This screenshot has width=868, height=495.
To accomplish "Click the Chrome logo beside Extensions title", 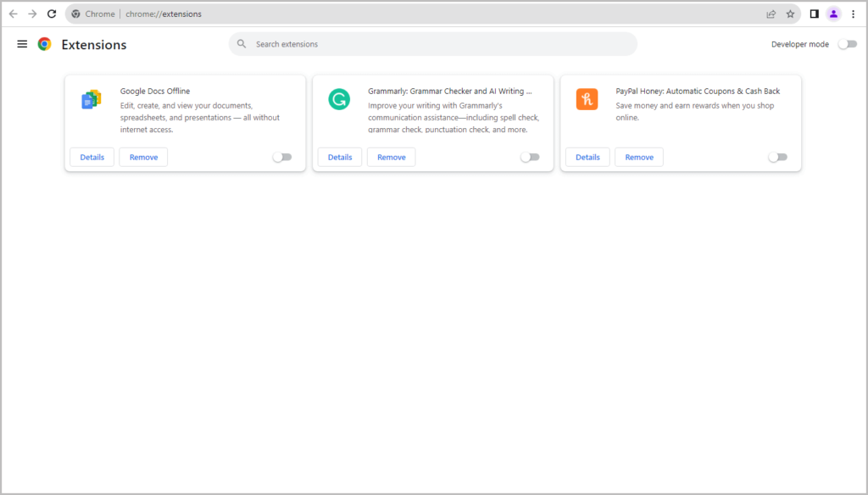I will (44, 44).
